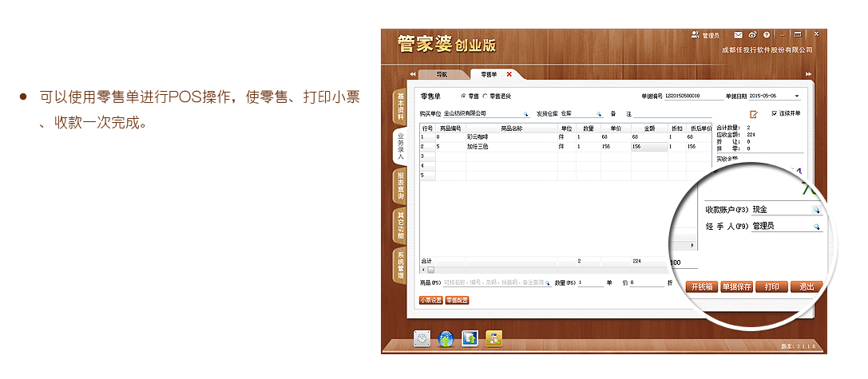Click the 折扣 column header

(676, 128)
